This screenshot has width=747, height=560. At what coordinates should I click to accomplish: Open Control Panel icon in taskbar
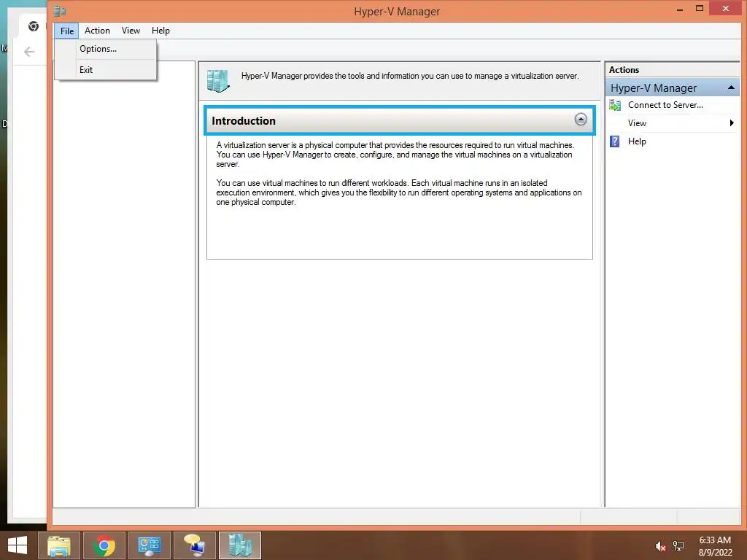149,545
